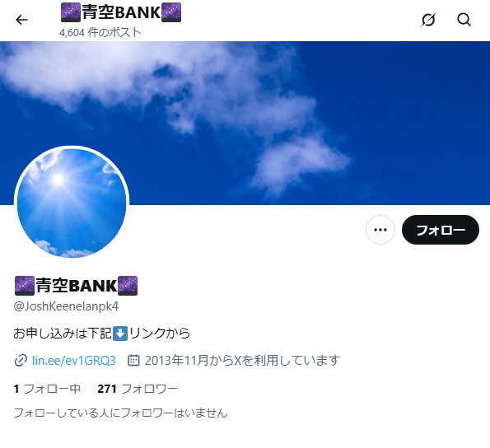Screen dimensions: 490x448
Task: Open the three-dot more options menu
Action: pyautogui.click(x=380, y=230)
